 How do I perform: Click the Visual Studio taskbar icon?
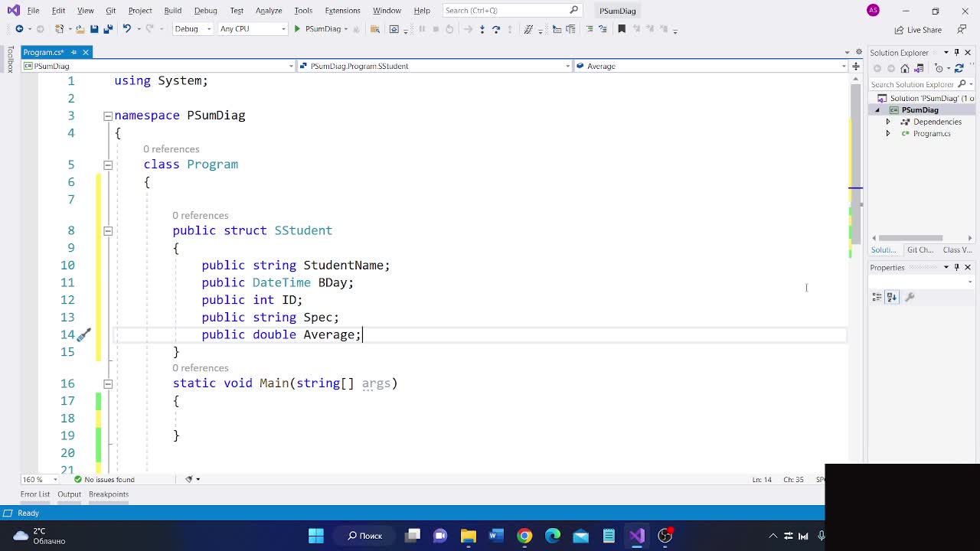(637, 536)
